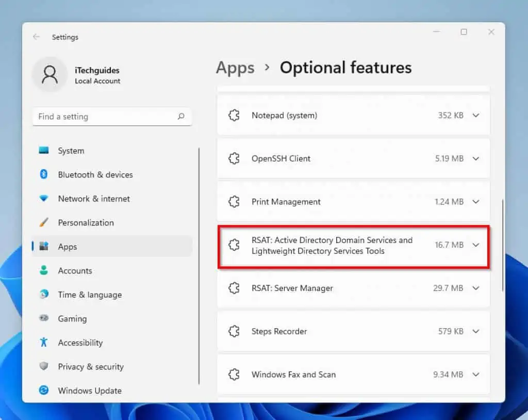
Task: Click the Gaming controller icon
Action: click(47, 318)
